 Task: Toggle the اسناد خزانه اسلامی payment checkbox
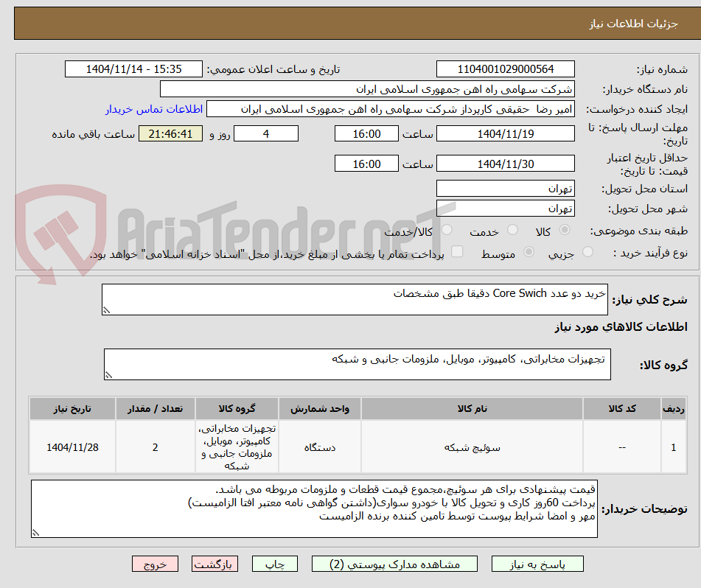457,251
